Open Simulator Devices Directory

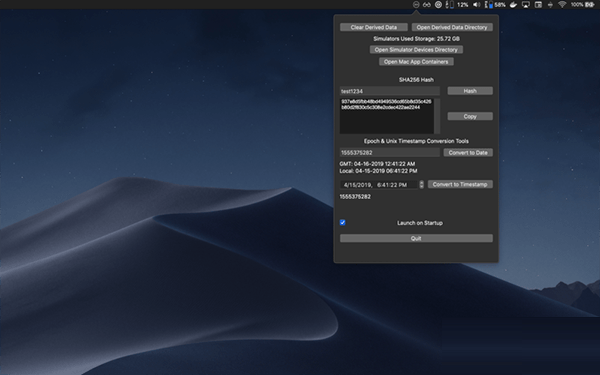pyautogui.click(x=416, y=49)
